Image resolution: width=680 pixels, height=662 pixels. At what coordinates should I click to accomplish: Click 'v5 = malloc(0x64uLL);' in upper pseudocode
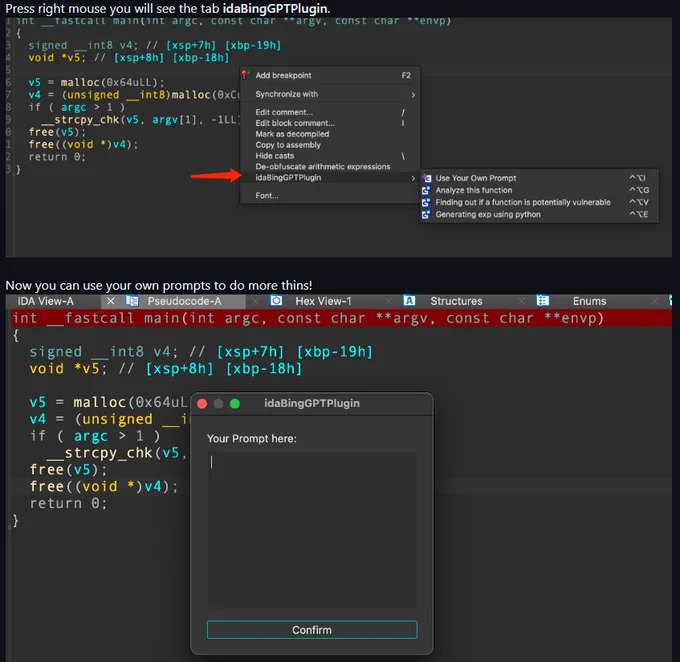point(96,82)
